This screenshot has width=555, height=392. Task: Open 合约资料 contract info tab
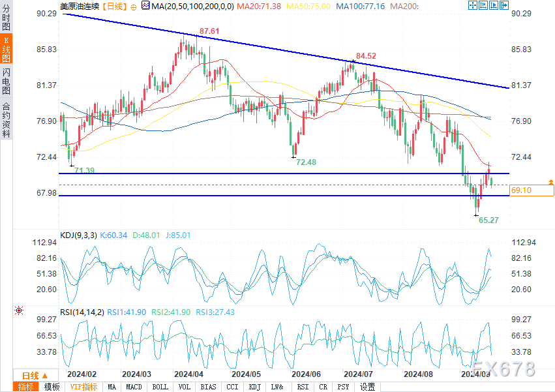point(6,119)
